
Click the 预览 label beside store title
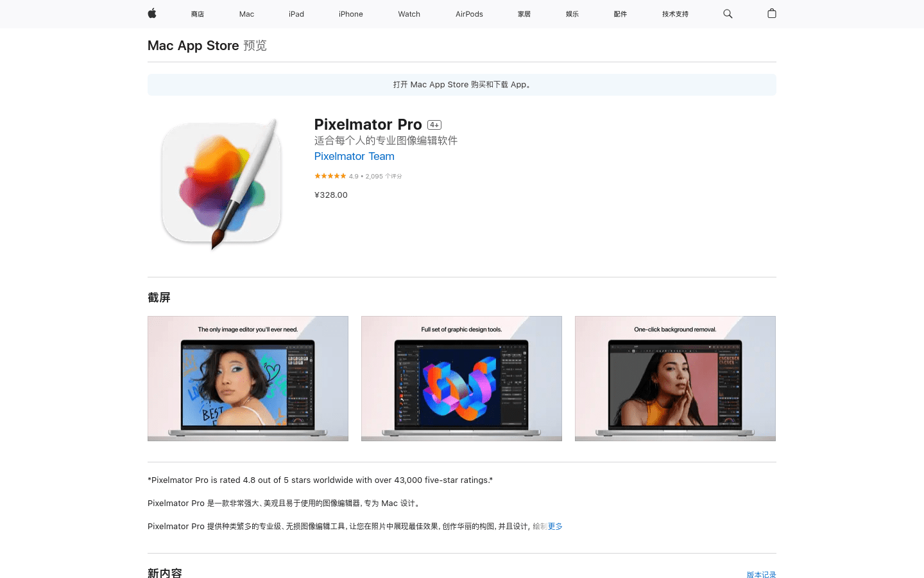pos(255,46)
